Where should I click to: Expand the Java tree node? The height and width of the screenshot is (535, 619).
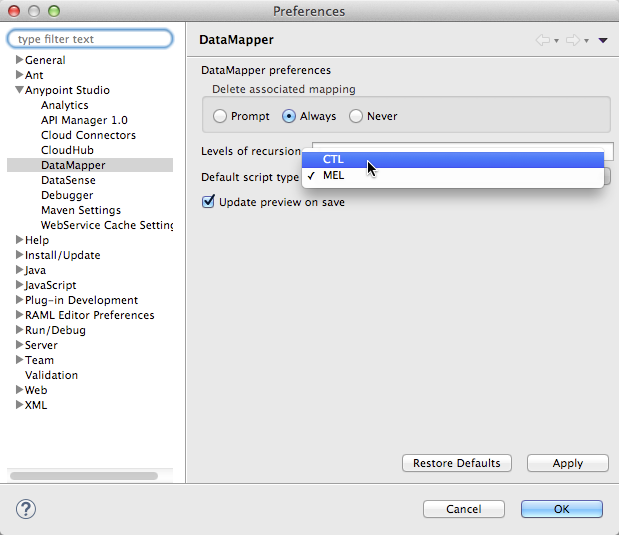tap(19, 270)
